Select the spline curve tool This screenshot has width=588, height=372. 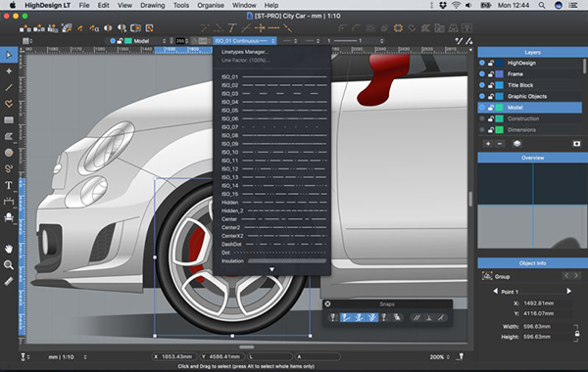[x=9, y=168]
